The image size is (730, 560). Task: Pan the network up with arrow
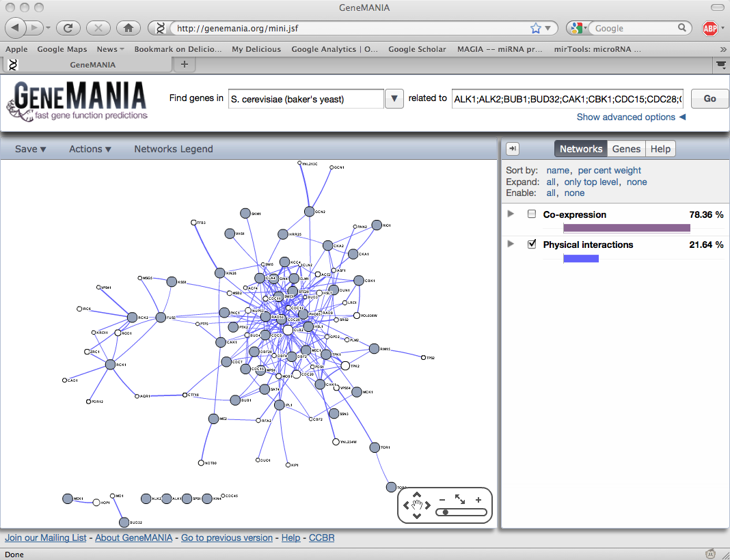pos(417,495)
